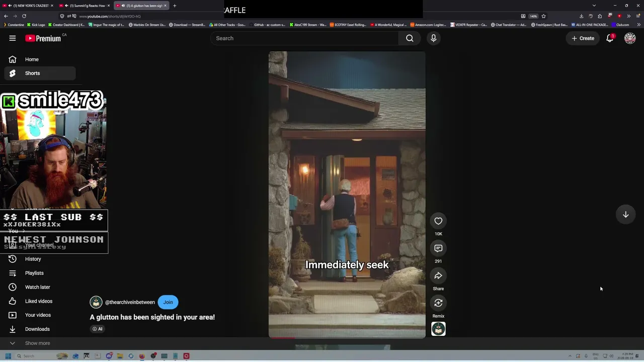Mute the A glutton has been sighted tab

(124, 6)
